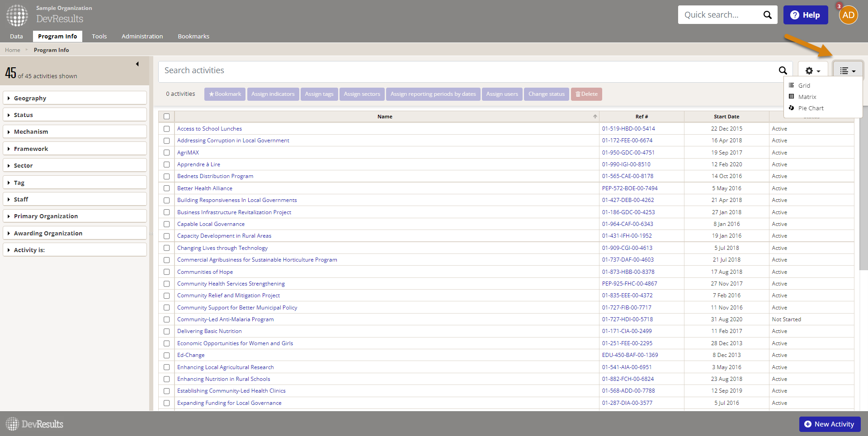Open the Tools tab
This screenshot has height=436, width=868.
coord(99,36)
